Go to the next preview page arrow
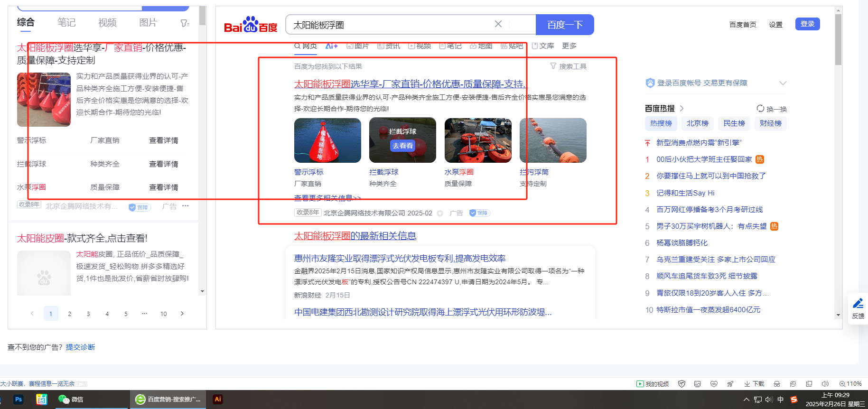The height and width of the screenshot is (409, 868). pos(182,314)
